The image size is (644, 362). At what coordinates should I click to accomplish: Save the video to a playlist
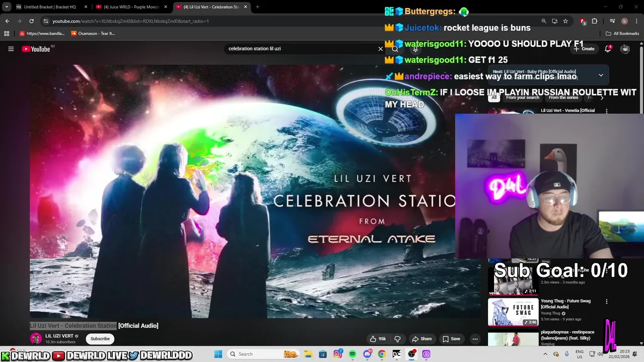point(451,339)
